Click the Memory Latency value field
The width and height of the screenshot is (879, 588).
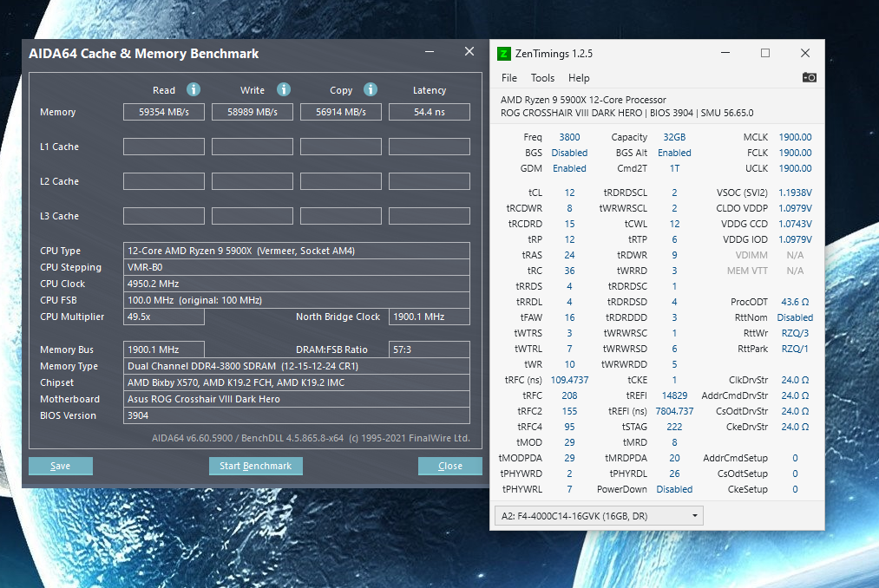[x=429, y=112]
